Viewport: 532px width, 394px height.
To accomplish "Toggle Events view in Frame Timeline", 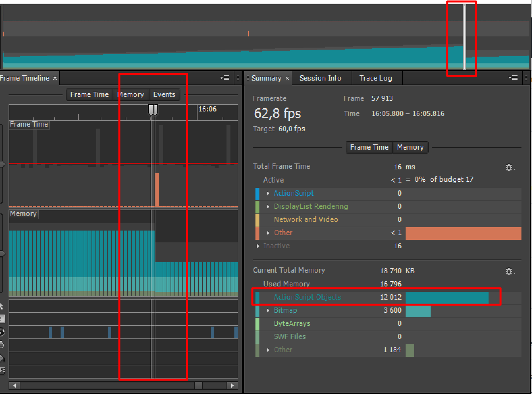I will click(164, 95).
